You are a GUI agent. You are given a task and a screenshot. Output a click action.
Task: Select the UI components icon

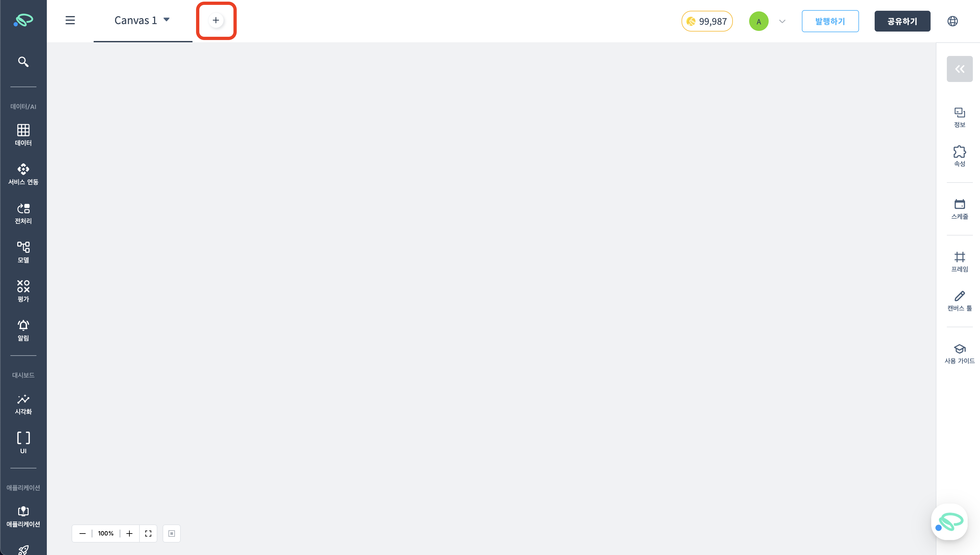(23, 442)
